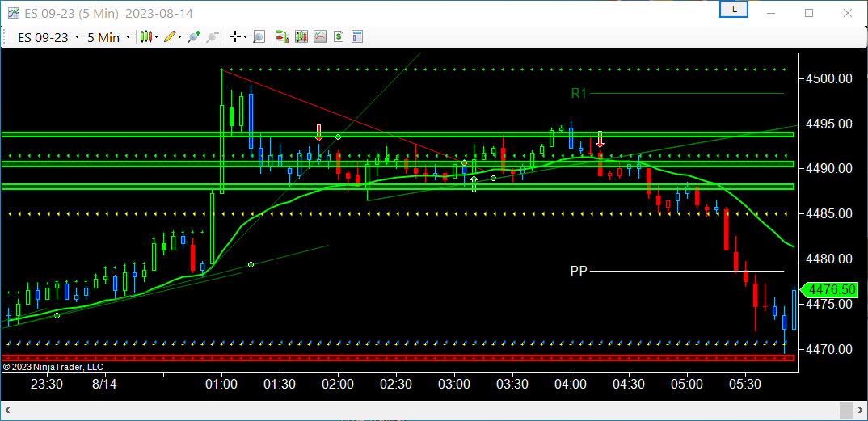Click the R1 pivot level label
868x421 pixels.
[x=579, y=94]
